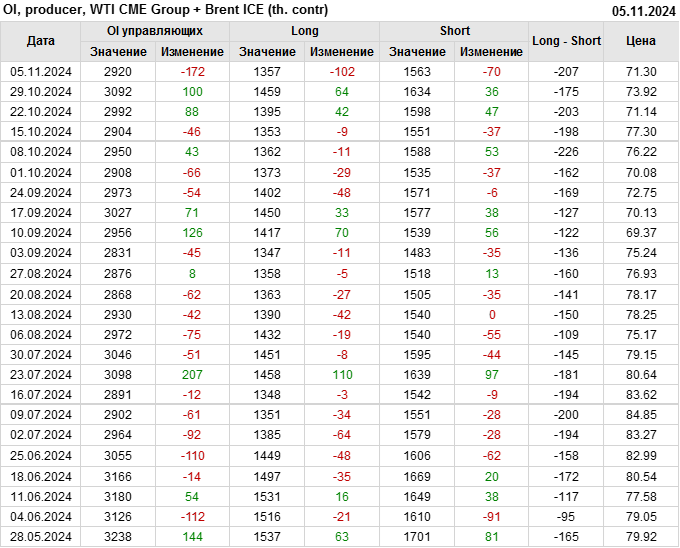Click the Цена column header
The image size is (680, 548).
[x=641, y=41]
